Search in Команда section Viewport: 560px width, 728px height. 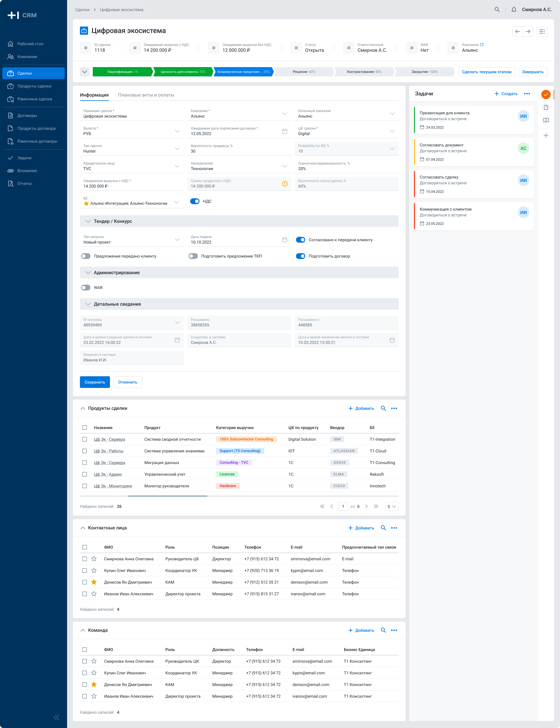click(x=383, y=630)
